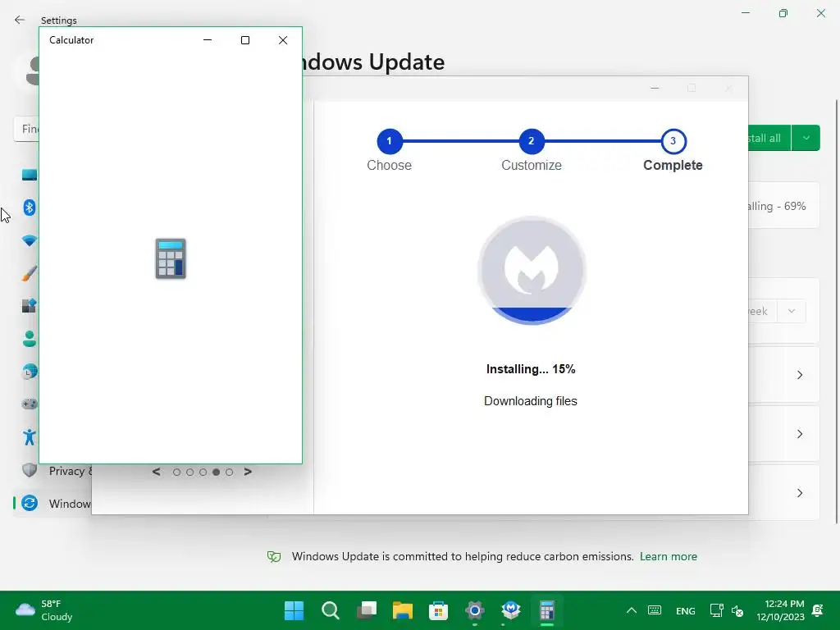Image resolution: width=840 pixels, height=630 pixels.
Task: Minimize the Calculator window
Action: (208, 40)
